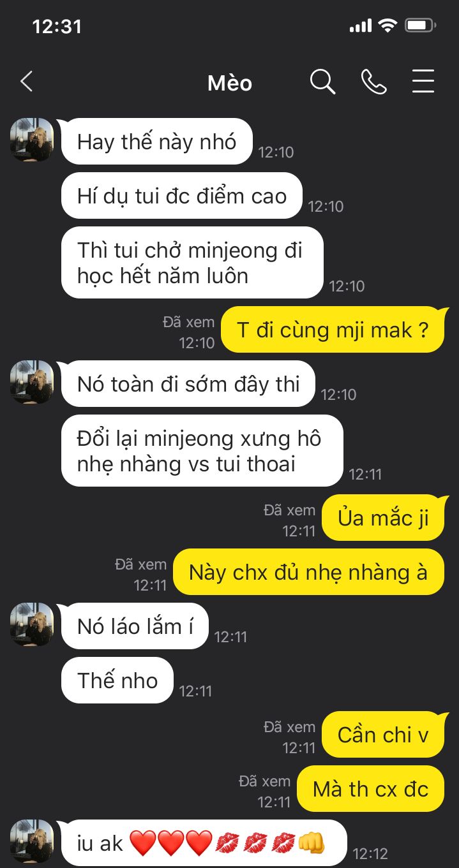Tap the 'Này chx đủ nhẹ nhàng à' message
459x868 pixels.
[308, 572]
